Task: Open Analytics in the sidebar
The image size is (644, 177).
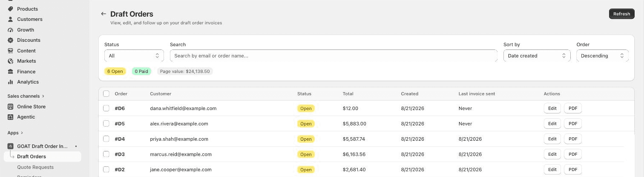Action: pos(28,82)
